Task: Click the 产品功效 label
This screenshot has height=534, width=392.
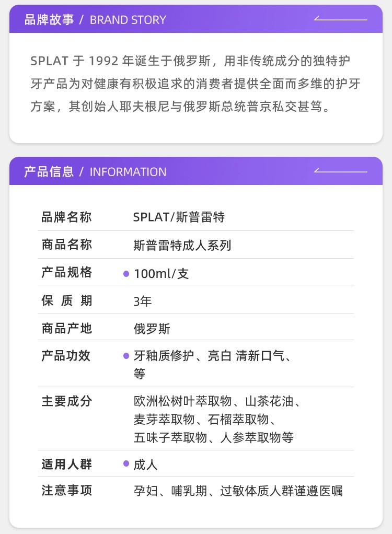Action: [x=66, y=356]
